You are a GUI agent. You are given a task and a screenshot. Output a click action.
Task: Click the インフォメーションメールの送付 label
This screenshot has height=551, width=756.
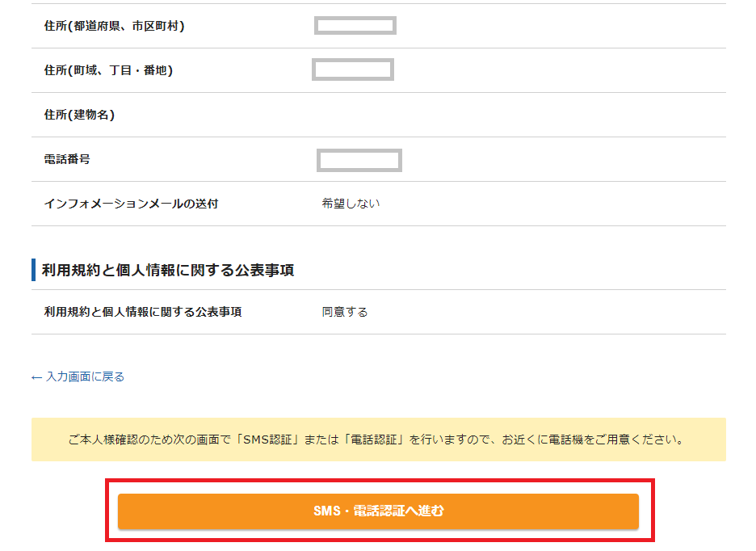[x=131, y=204]
